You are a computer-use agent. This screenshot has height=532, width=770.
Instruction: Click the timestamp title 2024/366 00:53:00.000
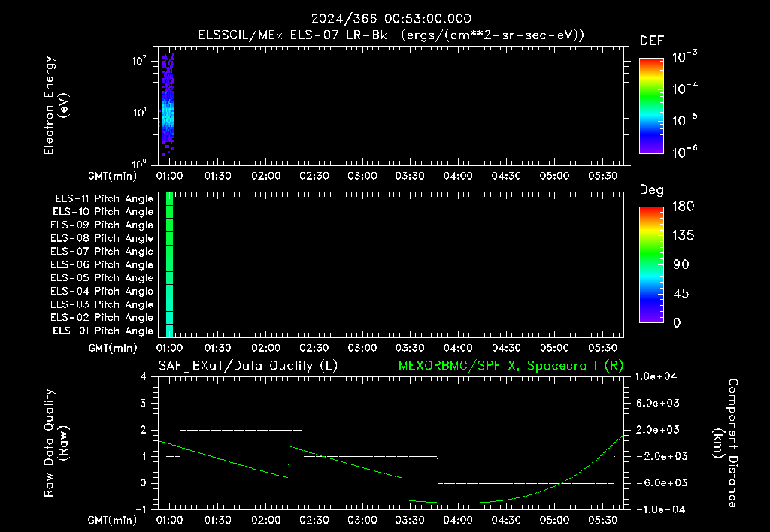coord(391,19)
